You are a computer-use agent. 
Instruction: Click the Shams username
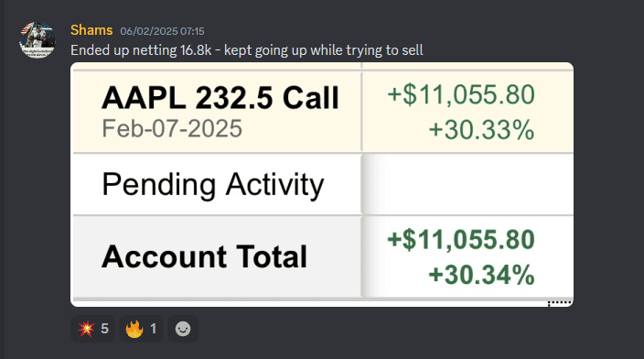tap(91, 30)
